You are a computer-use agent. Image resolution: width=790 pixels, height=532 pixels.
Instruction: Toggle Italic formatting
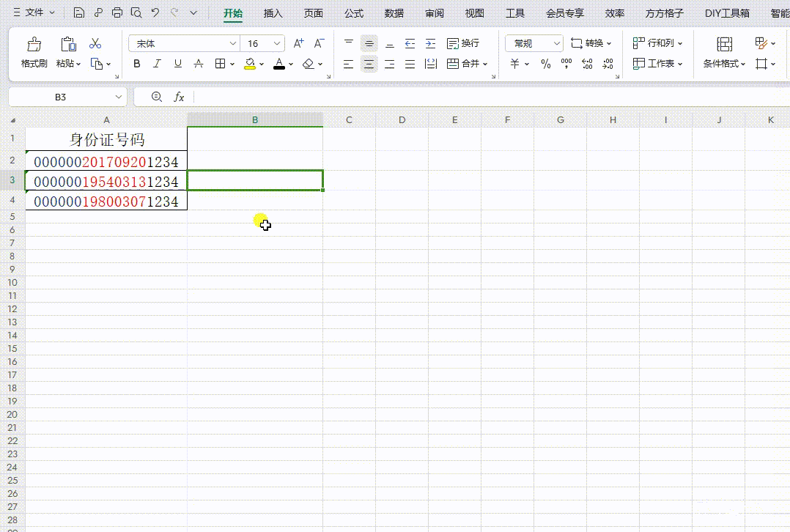[x=157, y=64]
